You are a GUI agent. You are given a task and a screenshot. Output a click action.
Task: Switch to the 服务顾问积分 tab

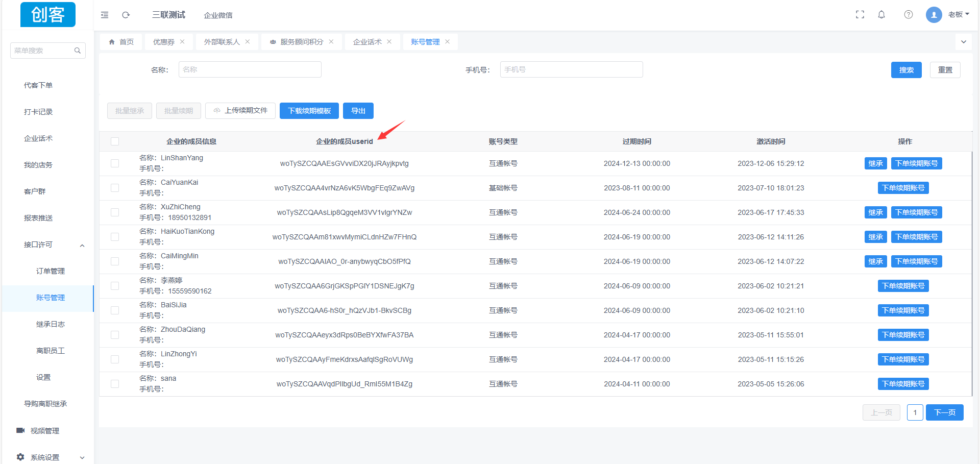point(302,42)
